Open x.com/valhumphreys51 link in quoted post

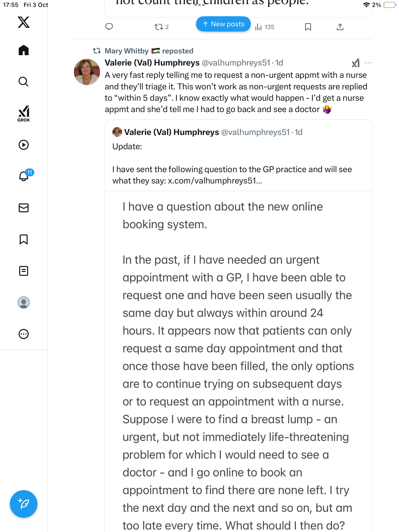coord(215,181)
